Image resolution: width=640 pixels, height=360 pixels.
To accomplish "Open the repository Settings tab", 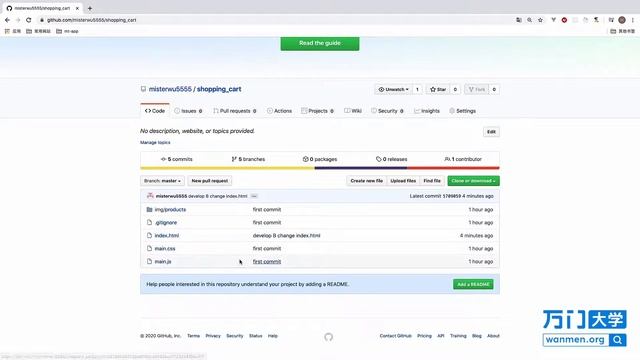I will click(462, 111).
